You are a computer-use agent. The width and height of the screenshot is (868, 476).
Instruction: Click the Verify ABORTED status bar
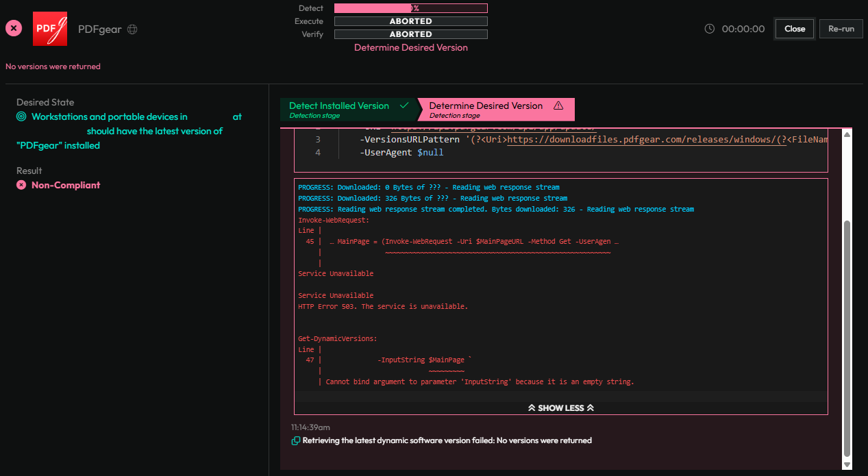coord(410,34)
